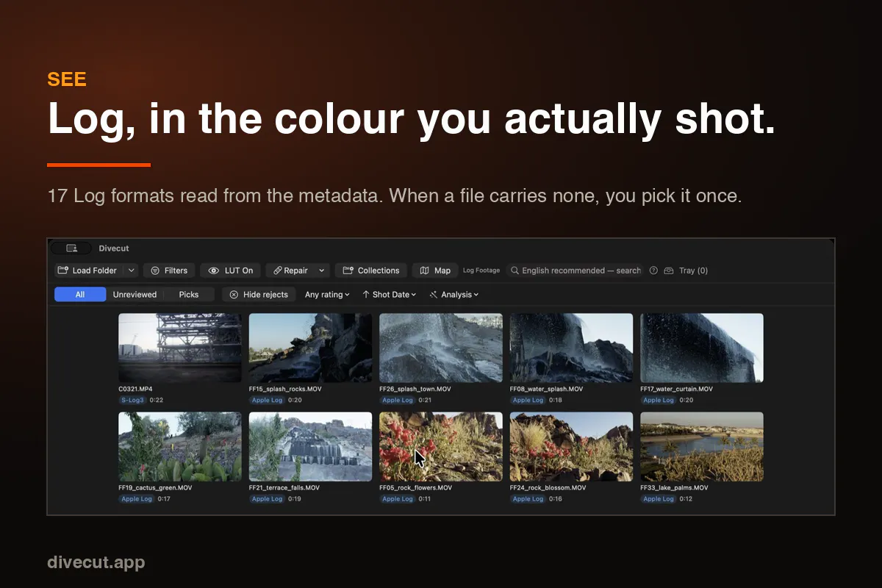882x588 pixels.
Task: Select the FF26_splash_town.MOV thumbnail
Action: 441,348
